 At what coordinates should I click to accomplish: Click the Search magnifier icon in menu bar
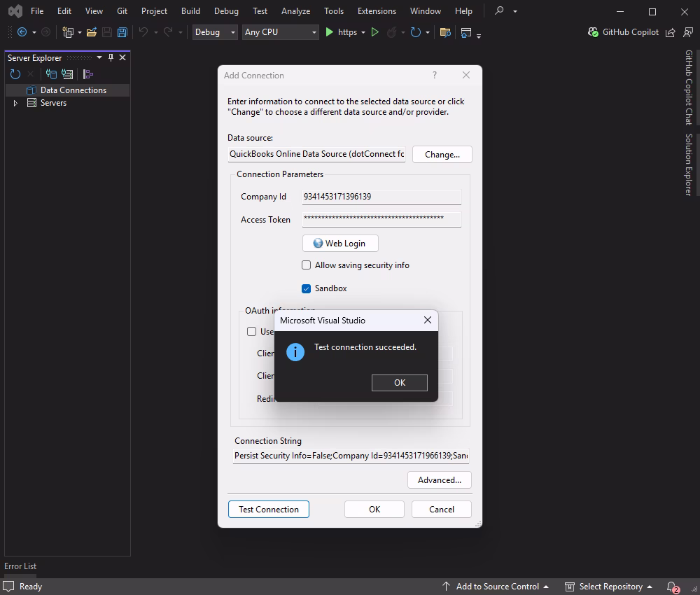tap(499, 10)
